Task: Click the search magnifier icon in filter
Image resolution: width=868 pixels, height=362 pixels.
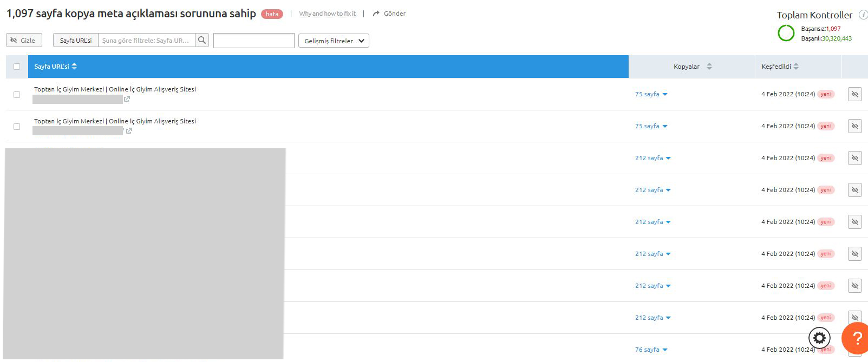Action: point(202,40)
